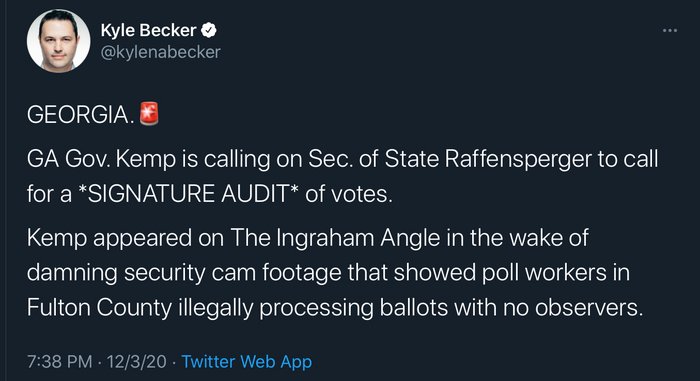
Task: Click the red siren emoji
Action: pos(149,113)
